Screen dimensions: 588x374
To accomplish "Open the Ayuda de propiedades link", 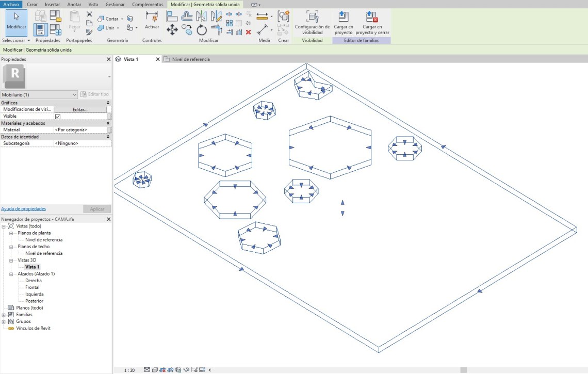I will pyautogui.click(x=23, y=209).
